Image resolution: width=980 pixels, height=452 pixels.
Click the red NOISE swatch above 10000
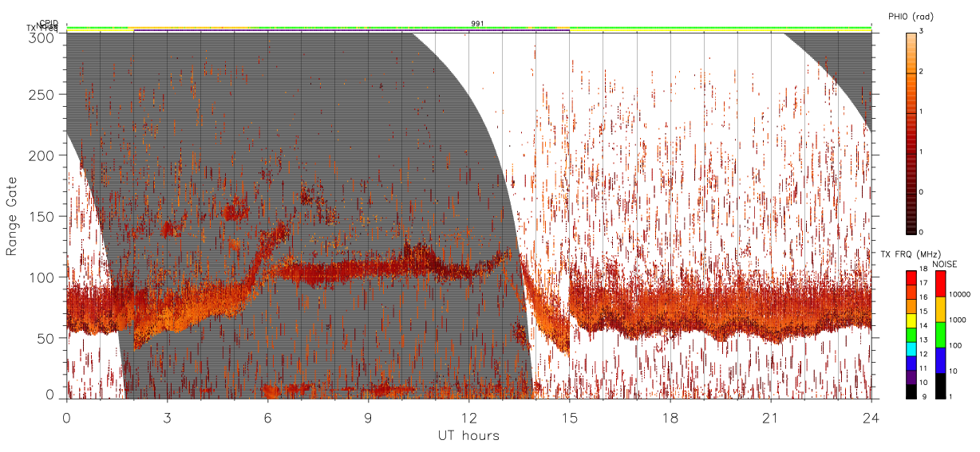(940, 284)
